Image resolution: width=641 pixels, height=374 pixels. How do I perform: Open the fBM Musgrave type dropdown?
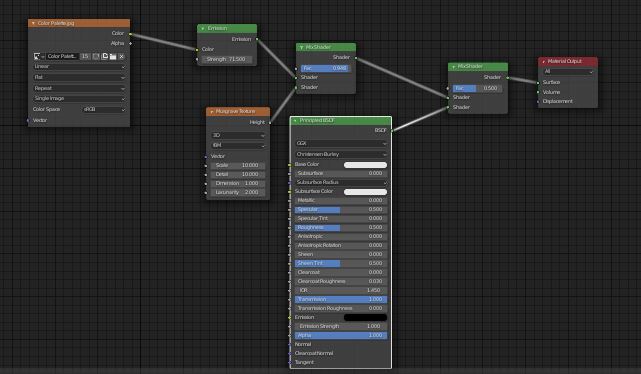[x=238, y=146]
